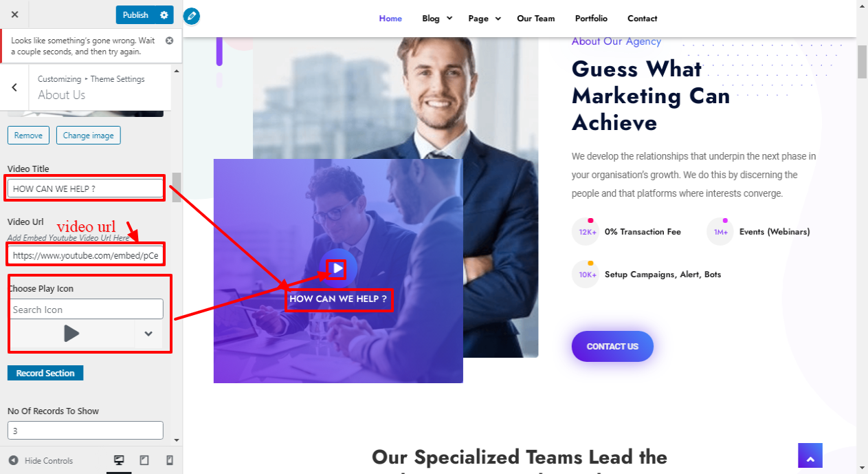The height and width of the screenshot is (474, 868).
Task: Click the Publish button
Action: (x=135, y=14)
